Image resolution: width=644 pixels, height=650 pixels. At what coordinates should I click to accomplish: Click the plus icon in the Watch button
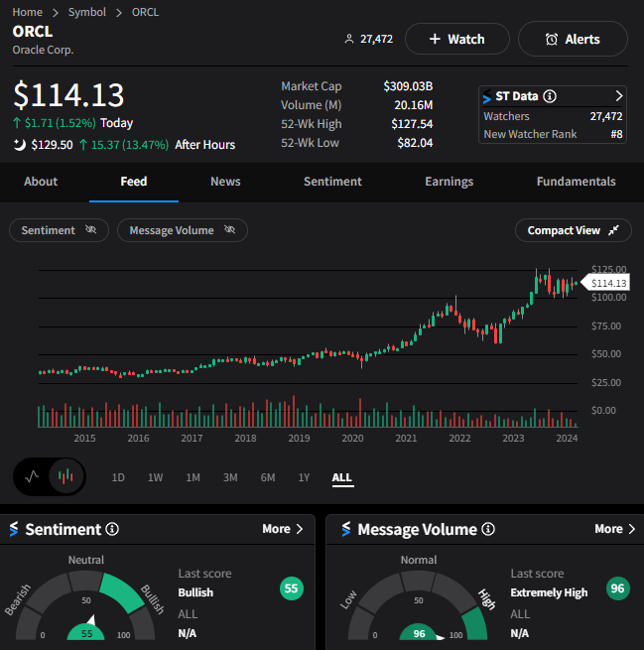pos(435,39)
